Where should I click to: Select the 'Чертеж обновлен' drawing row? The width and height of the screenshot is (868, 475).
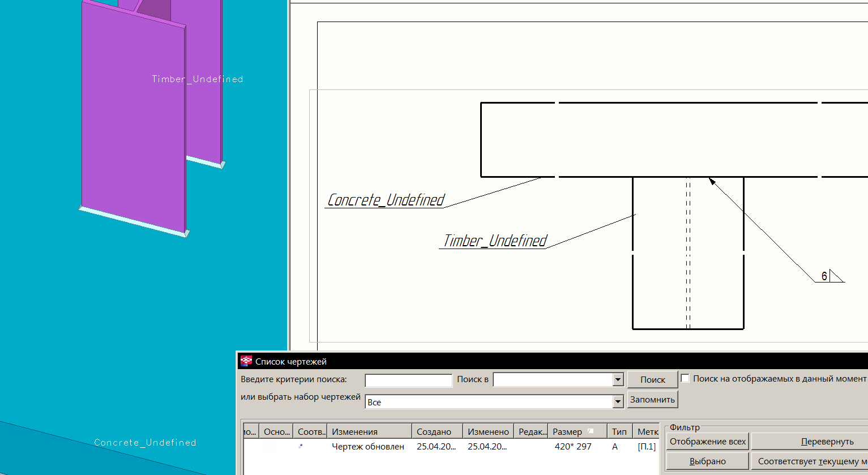coord(368,447)
